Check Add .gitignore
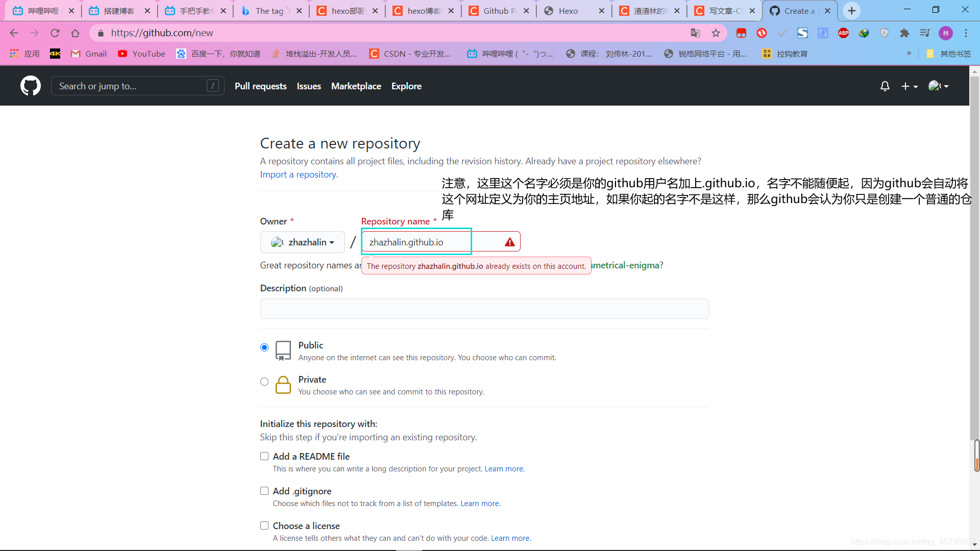Image resolution: width=980 pixels, height=551 pixels. pyautogui.click(x=264, y=491)
